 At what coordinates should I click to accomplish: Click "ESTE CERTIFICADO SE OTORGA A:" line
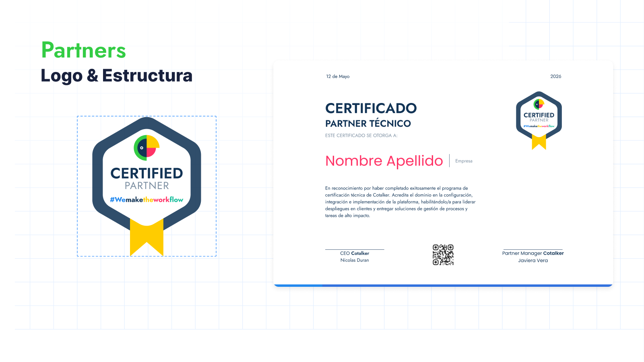tap(361, 136)
